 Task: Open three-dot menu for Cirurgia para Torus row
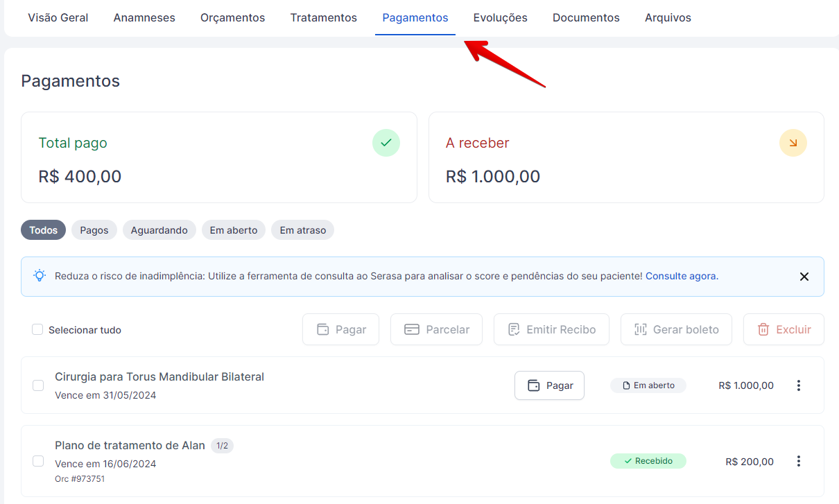pos(798,385)
